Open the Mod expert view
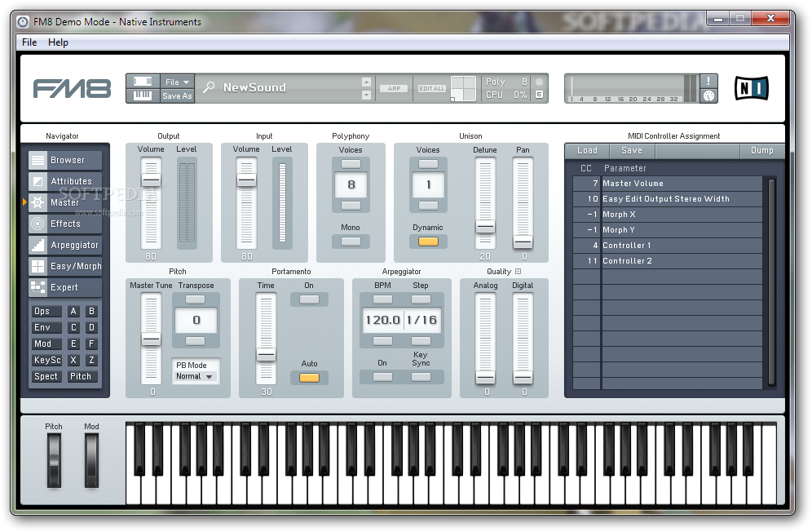Viewport: 812px width, 532px height. [46, 344]
